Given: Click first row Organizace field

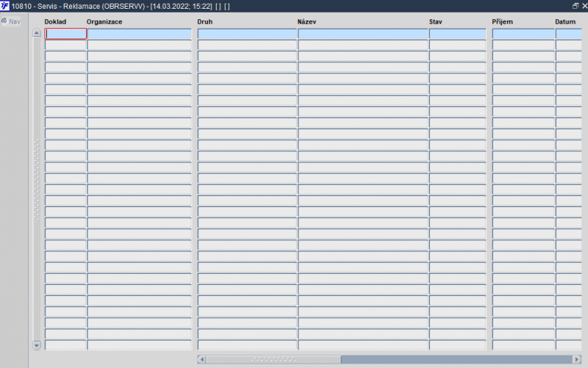Looking at the screenshot, I should pos(139,34).
